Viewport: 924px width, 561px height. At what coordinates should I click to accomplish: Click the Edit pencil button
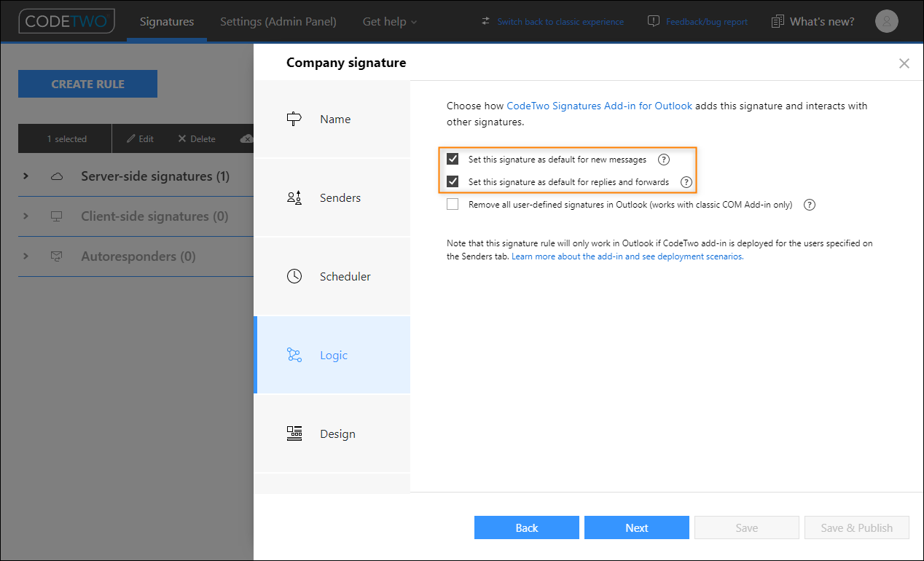pos(140,138)
